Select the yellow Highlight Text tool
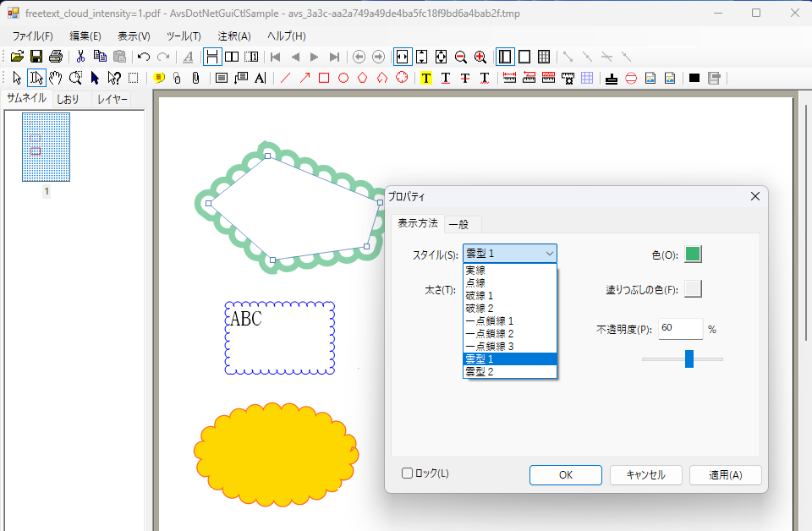 [x=425, y=78]
